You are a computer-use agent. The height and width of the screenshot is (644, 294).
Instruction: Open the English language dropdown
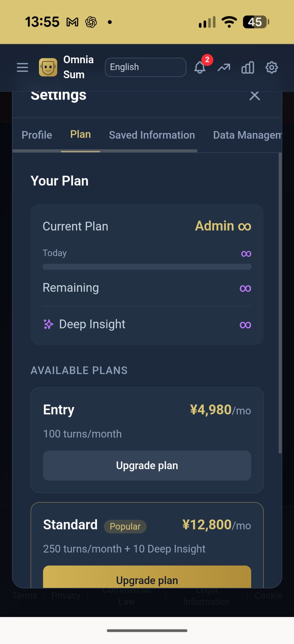coord(146,67)
